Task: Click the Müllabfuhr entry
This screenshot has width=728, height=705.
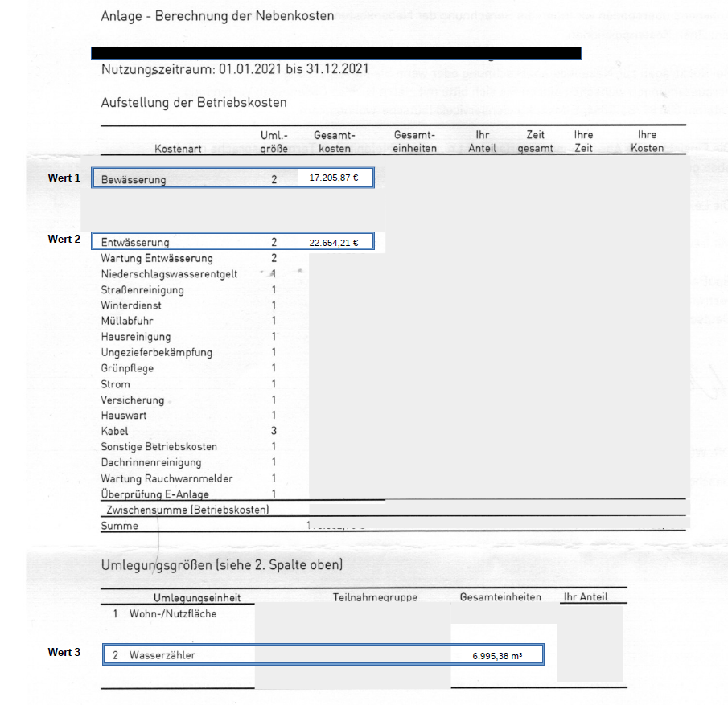Action: (x=127, y=321)
